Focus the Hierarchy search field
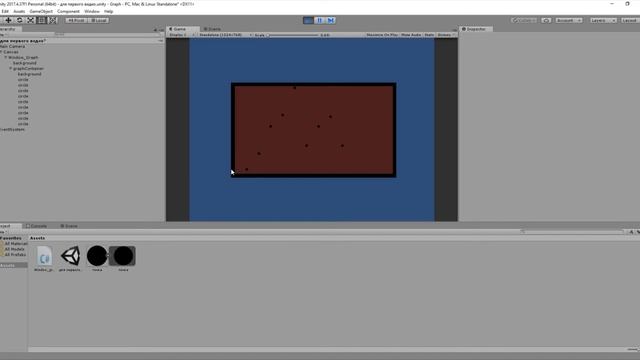Screen dimensions: 640x360 107,35
